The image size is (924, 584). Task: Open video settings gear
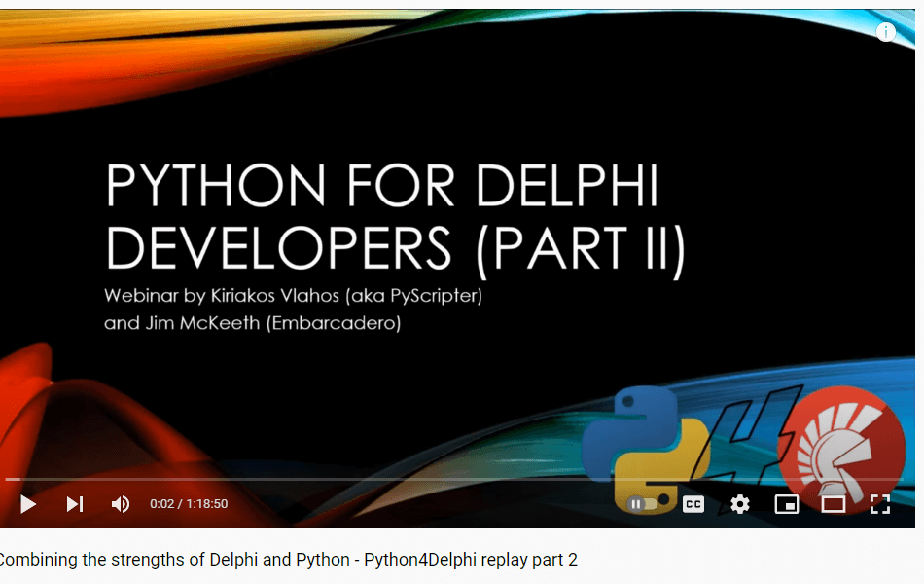[x=740, y=504]
